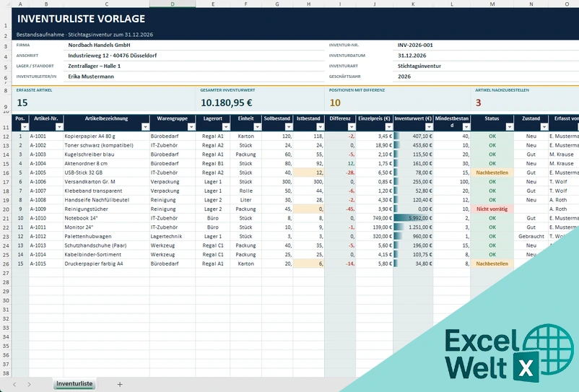Select the Versandkarton Gr. M cell

tap(106, 182)
